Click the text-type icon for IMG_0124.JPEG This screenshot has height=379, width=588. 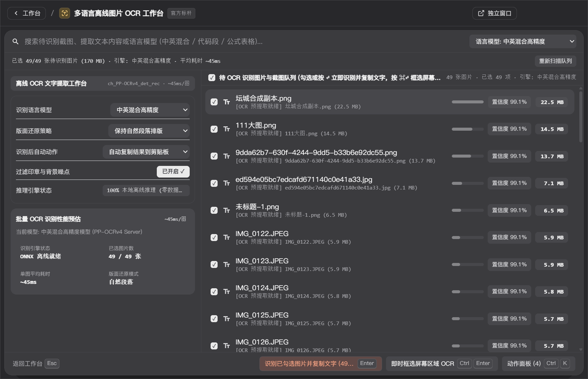227,292
